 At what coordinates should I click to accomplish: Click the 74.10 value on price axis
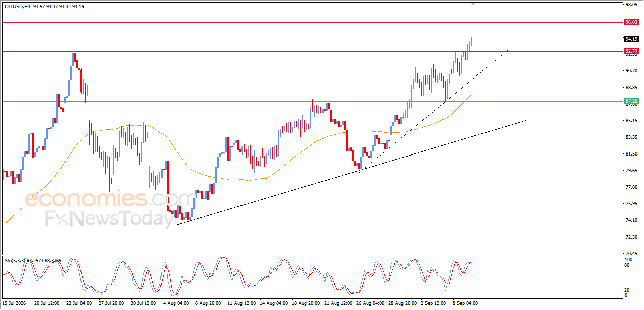631,220
